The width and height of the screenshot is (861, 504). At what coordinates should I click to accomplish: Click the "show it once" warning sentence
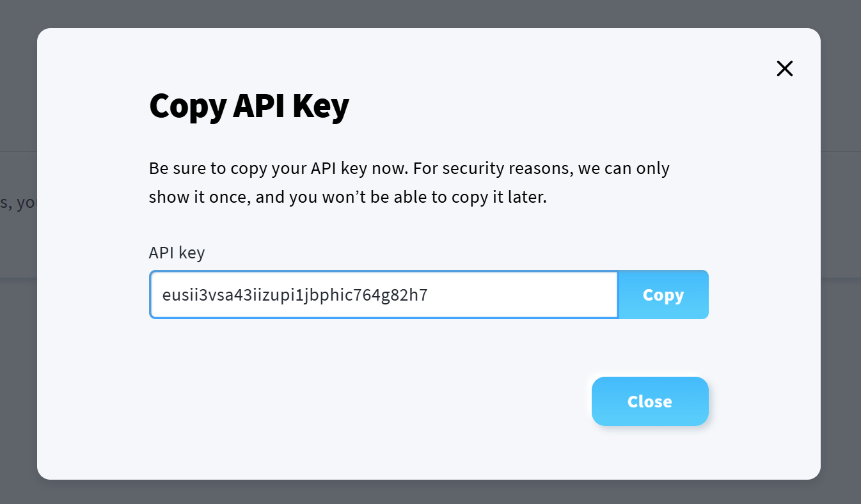pos(348,197)
